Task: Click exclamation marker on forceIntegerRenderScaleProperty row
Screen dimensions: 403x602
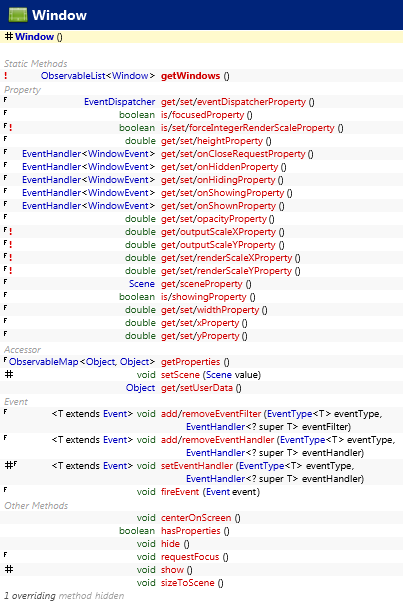Action: point(11,128)
